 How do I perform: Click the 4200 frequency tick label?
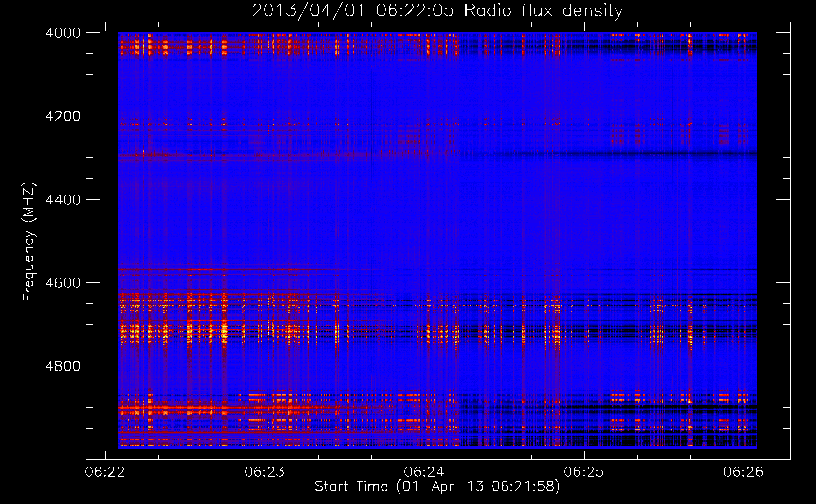pyautogui.click(x=63, y=116)
